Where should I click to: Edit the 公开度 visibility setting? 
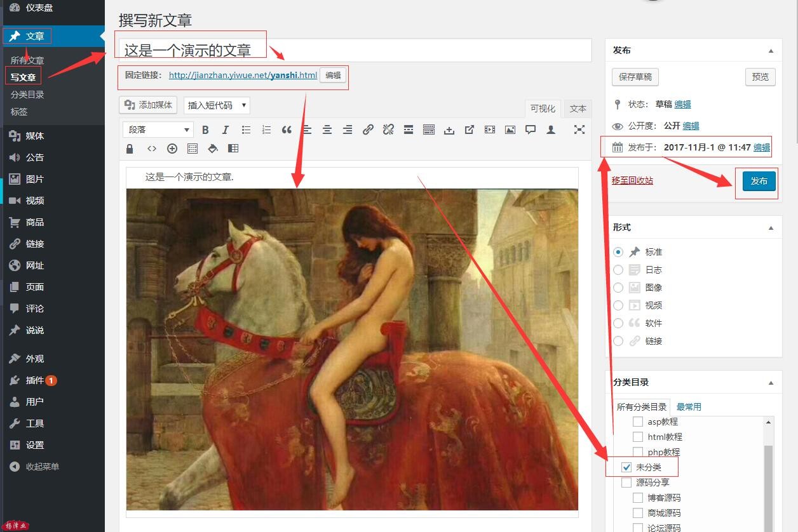point(691,126)
